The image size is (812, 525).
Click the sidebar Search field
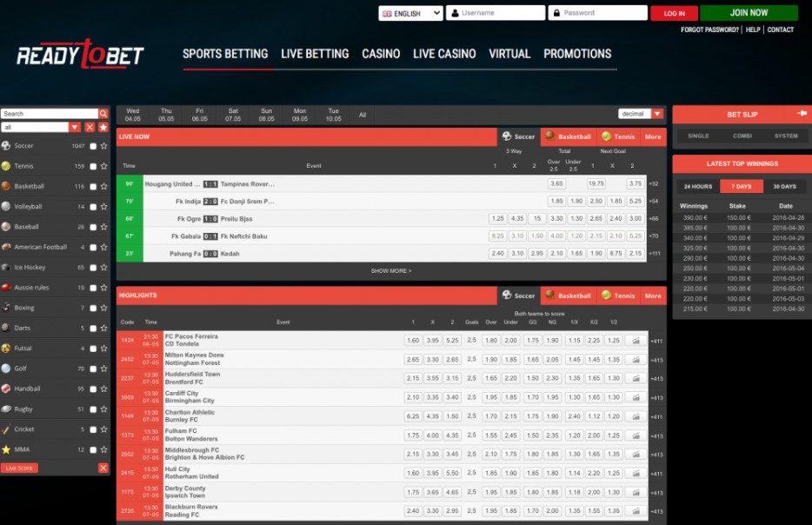pos(50,114)
